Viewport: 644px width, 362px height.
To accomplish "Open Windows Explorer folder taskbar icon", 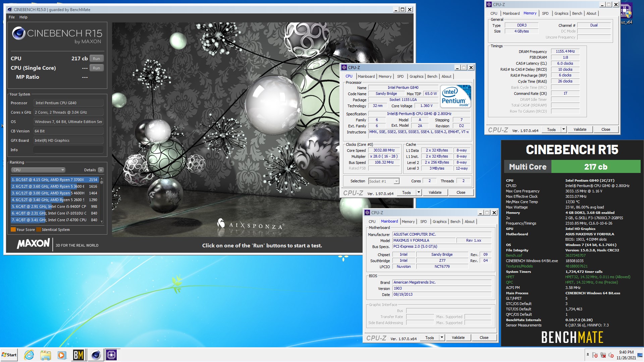I will [45, 355].
